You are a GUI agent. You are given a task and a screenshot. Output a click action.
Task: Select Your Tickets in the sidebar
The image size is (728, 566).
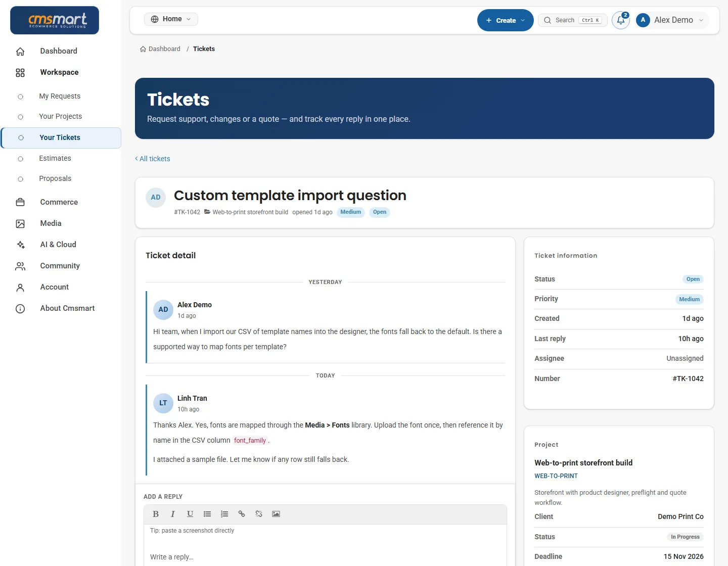(x=61, y=137)
